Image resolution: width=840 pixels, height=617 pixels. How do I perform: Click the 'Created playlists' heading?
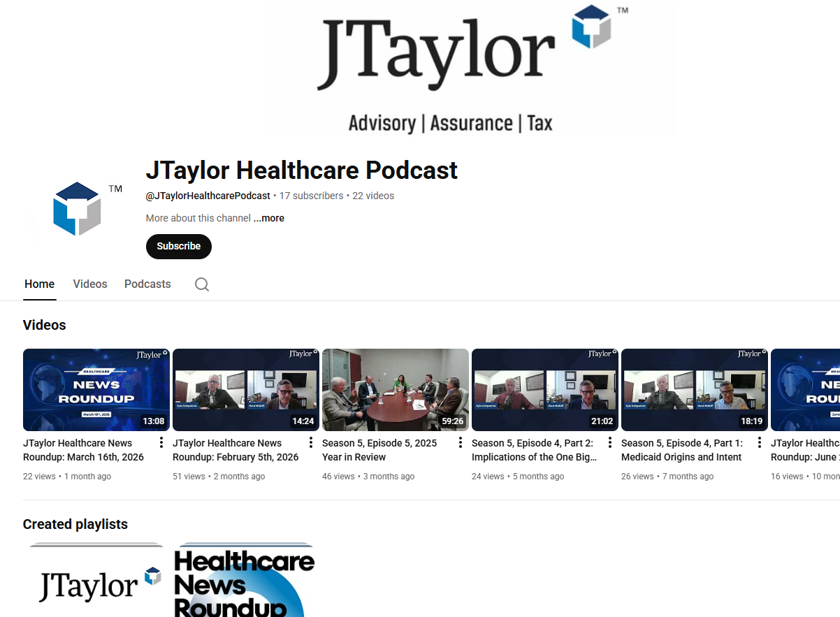tap(75, 524)
